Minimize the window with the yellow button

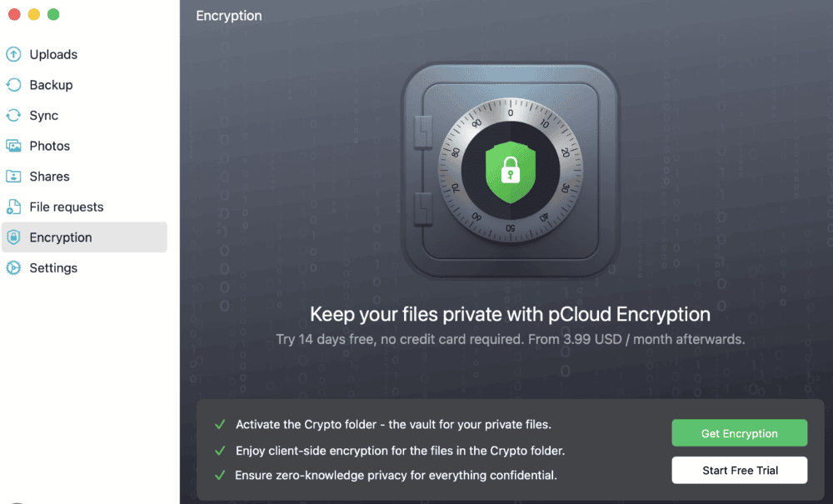pos(33,14)
